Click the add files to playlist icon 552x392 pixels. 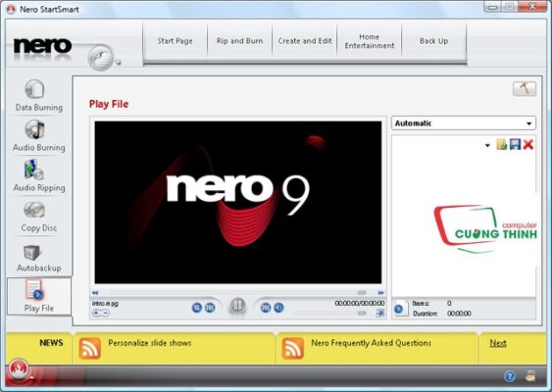click(x=502, y=144)
